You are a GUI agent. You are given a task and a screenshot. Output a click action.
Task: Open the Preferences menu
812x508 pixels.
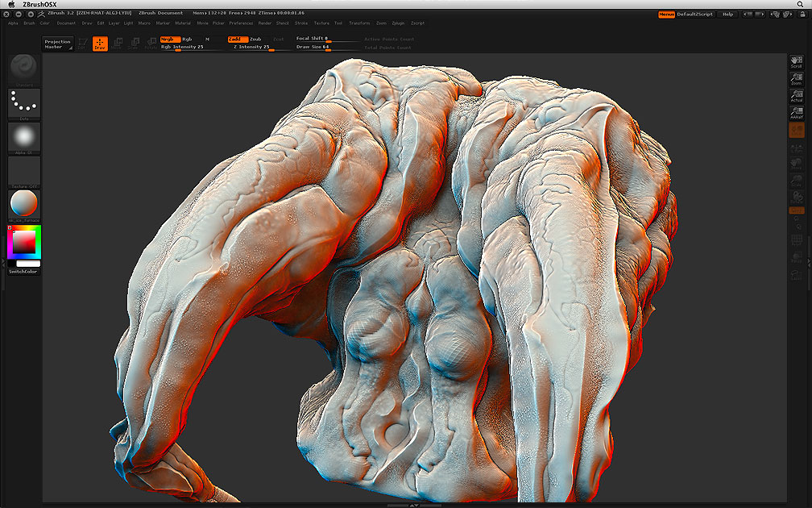[x=242, y=23]
